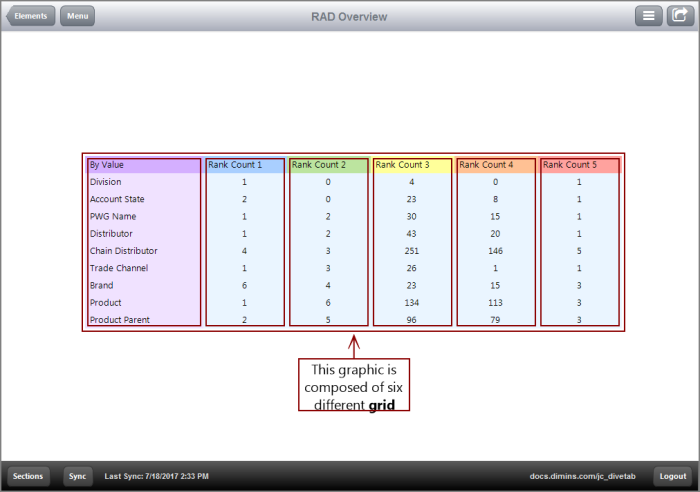Click the Division row label
The height and width of the screenshot is (492, 700).
click(106, 182)
